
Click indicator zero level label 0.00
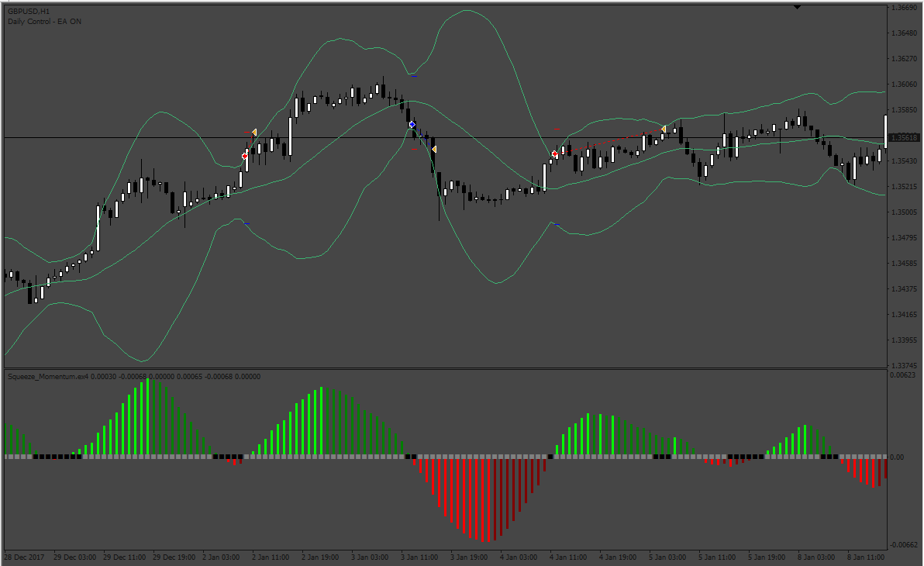[x=897, y=457]
